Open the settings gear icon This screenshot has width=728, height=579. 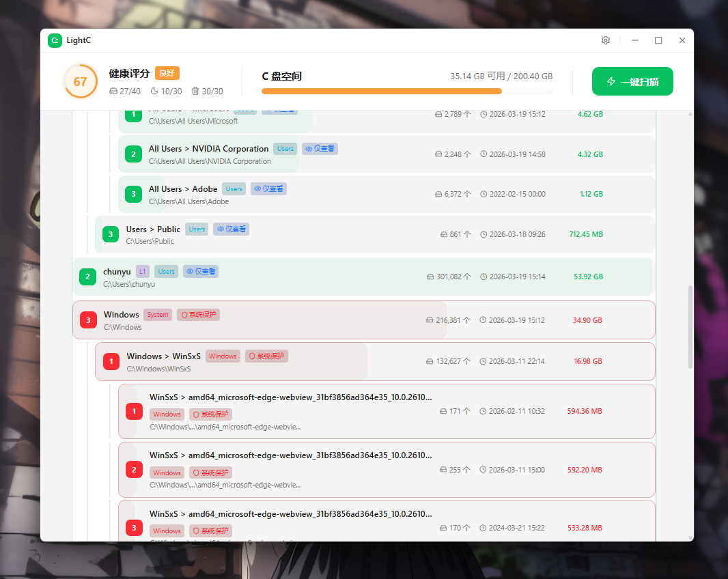click(606, 40)
